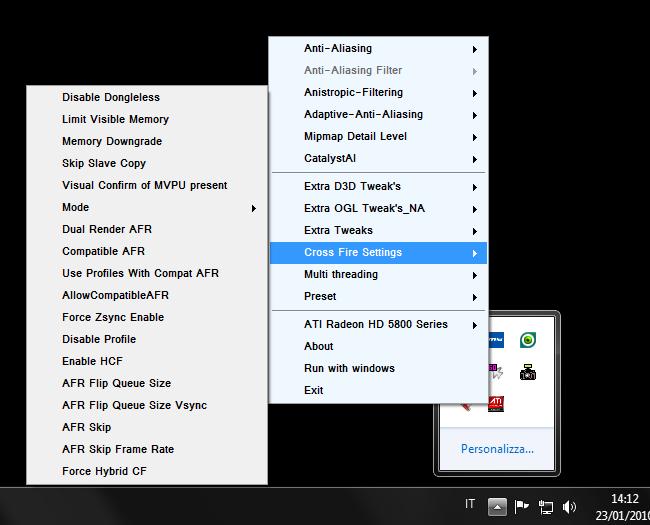Select AFR Flip Queue Size Vsync
The image size is (650, 525).
click(147, 405)
